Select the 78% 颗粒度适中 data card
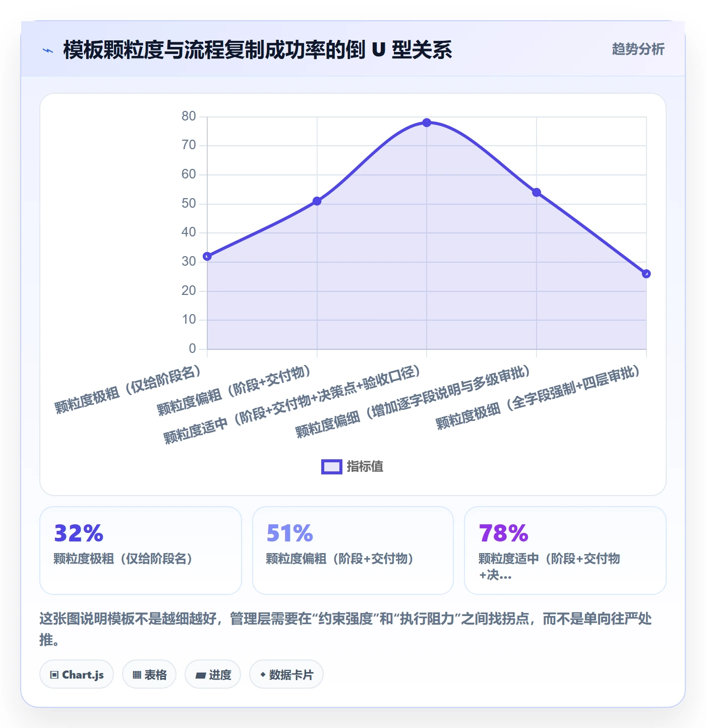This screenshot has width=706, height=728. click(x=565, y=551)
